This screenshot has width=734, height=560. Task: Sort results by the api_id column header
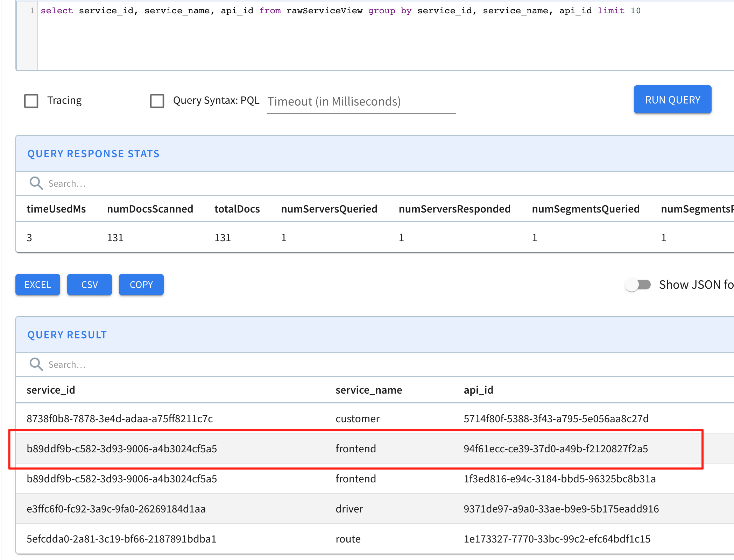coord(478,390)
